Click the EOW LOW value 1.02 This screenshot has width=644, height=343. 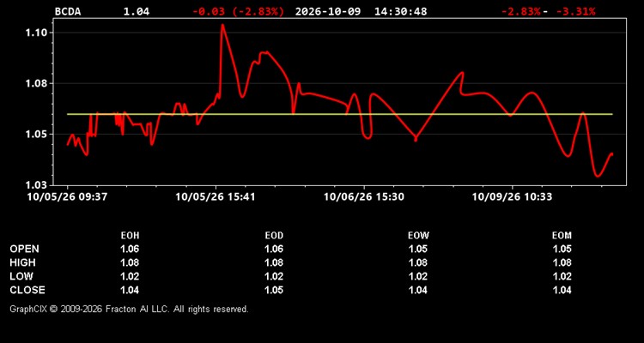pos(418,276)
